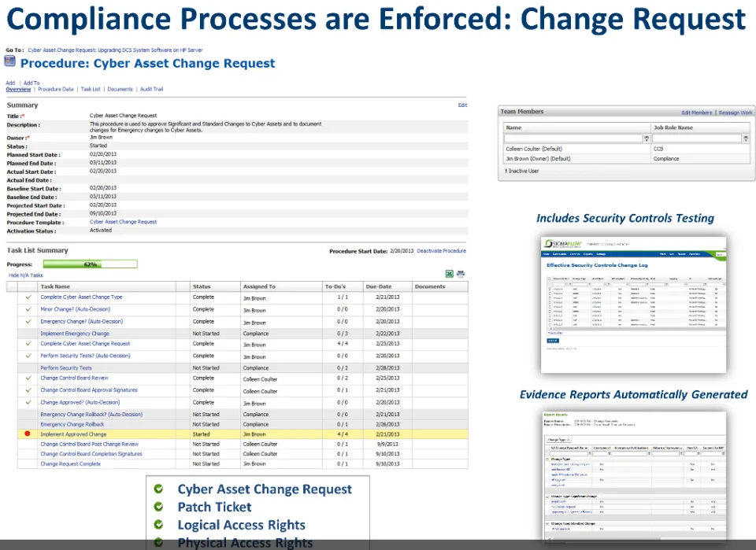756x550 pixels.
Task: Click green check bullet next to Patch Ticket
Action: tap(158, 507)
